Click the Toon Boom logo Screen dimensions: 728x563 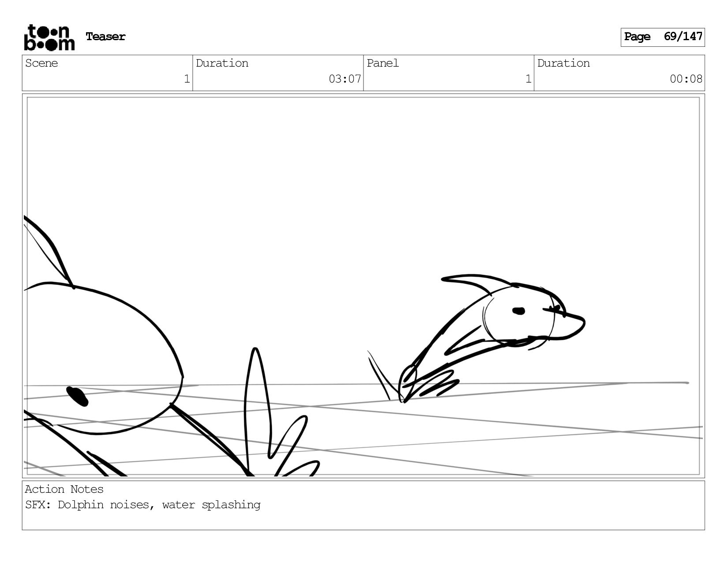click(x=49, y=38)
